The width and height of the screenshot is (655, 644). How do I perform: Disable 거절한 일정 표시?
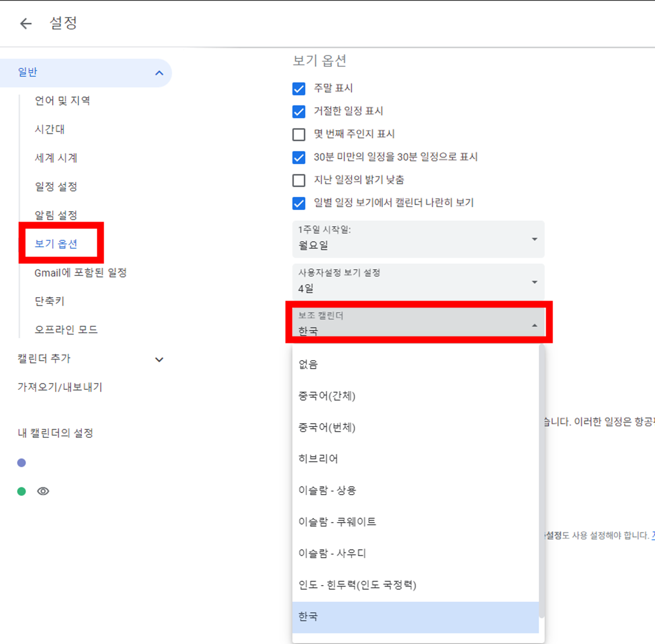click(x=298, y=111)
